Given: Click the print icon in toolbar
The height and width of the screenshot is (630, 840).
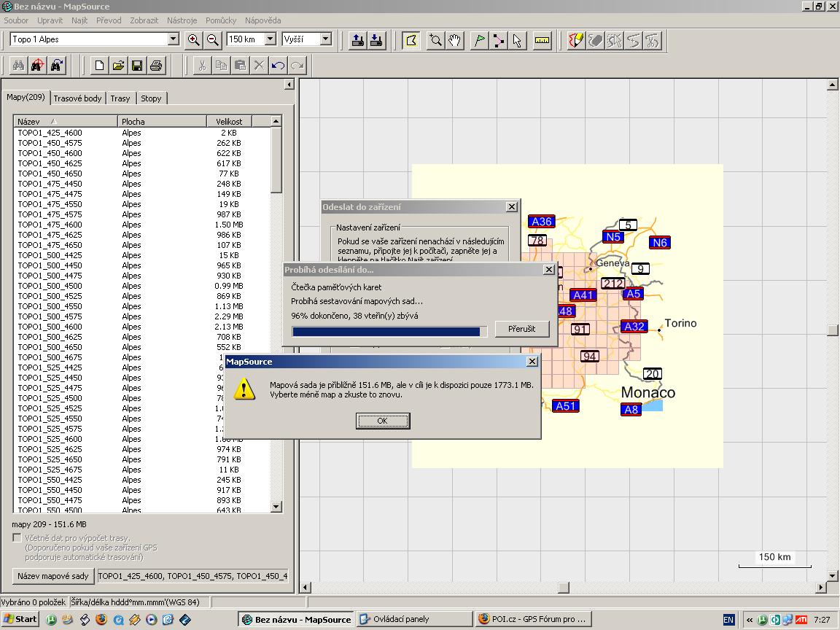Looking at the screenshot, I should coord(155,66).
